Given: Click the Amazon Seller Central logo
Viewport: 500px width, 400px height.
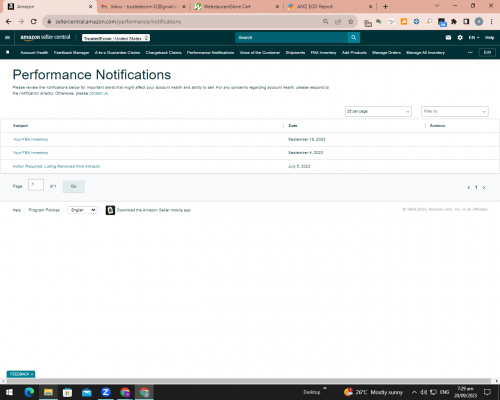Looking at the screenshot, I should coord(45,37).
